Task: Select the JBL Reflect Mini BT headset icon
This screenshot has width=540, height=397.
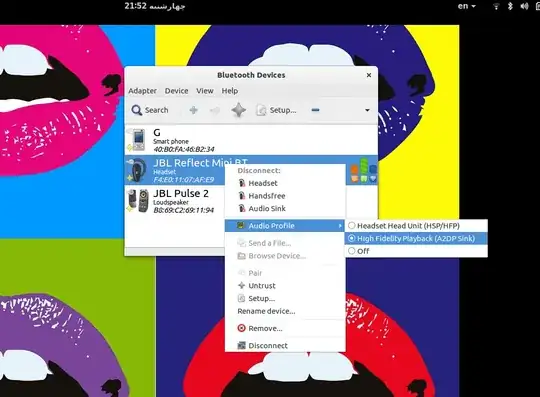Action: pyautogui.click(x=138, y=170)
